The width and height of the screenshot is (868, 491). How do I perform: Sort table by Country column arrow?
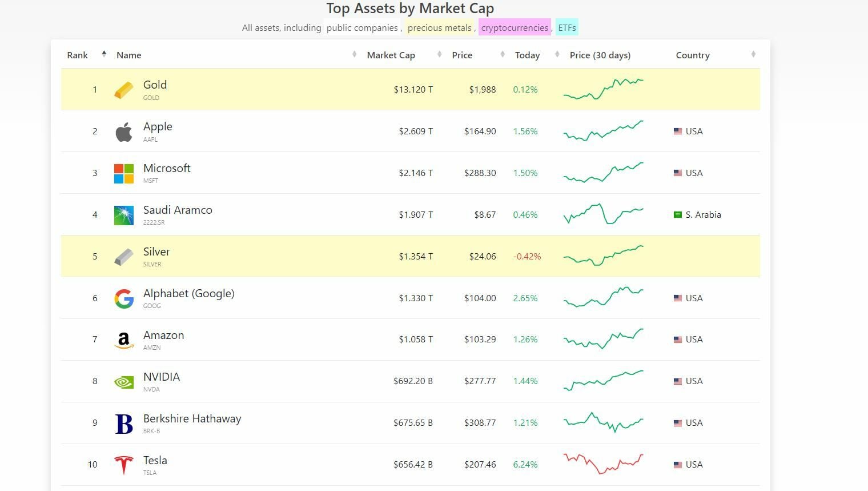(x=753, y=54)
